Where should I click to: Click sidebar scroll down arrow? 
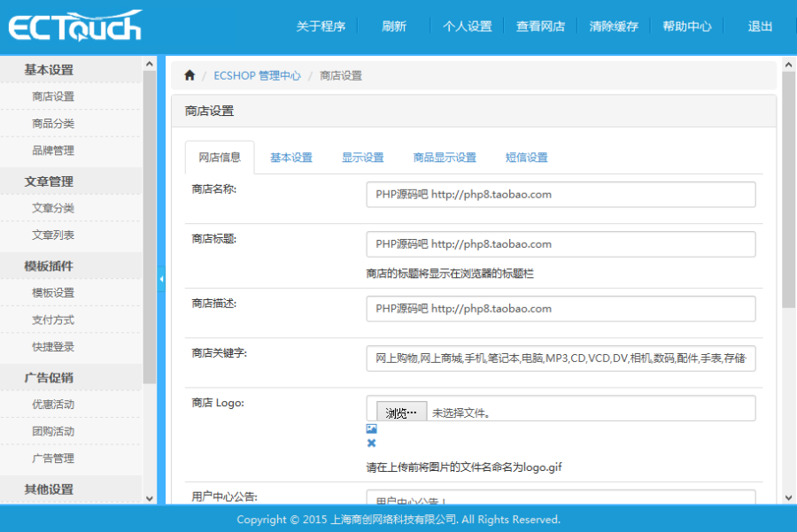150,498
